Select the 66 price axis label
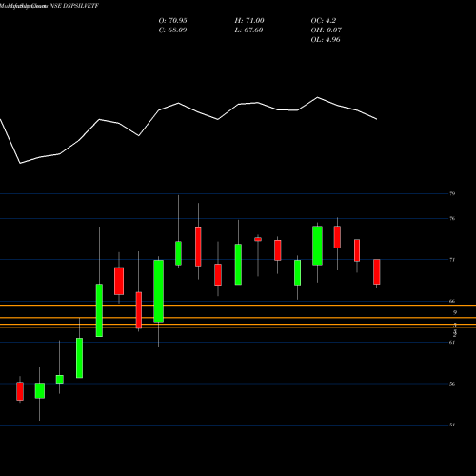This screenshot has width=476, height=476. 452,301
